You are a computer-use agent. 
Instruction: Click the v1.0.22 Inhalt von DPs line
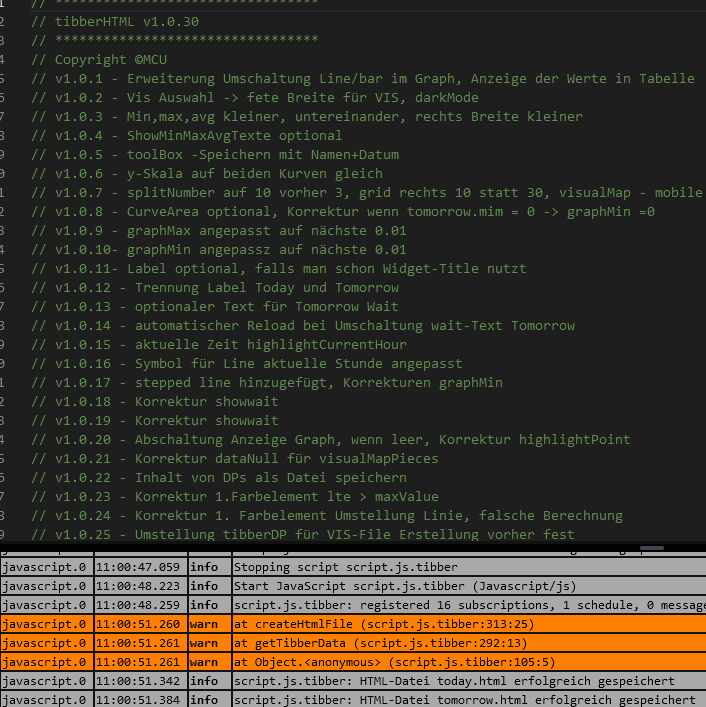tap(219, 477)
